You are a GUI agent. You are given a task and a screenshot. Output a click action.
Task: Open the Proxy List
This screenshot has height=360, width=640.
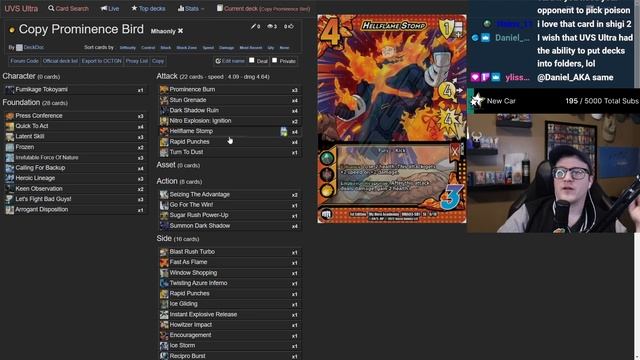pyautogui.click(x=137, y=61)
